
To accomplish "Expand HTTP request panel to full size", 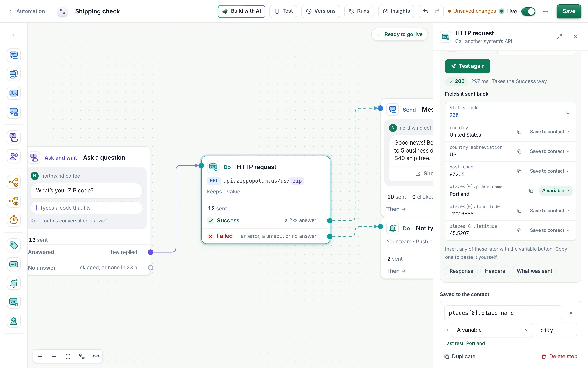I will 559,37.
